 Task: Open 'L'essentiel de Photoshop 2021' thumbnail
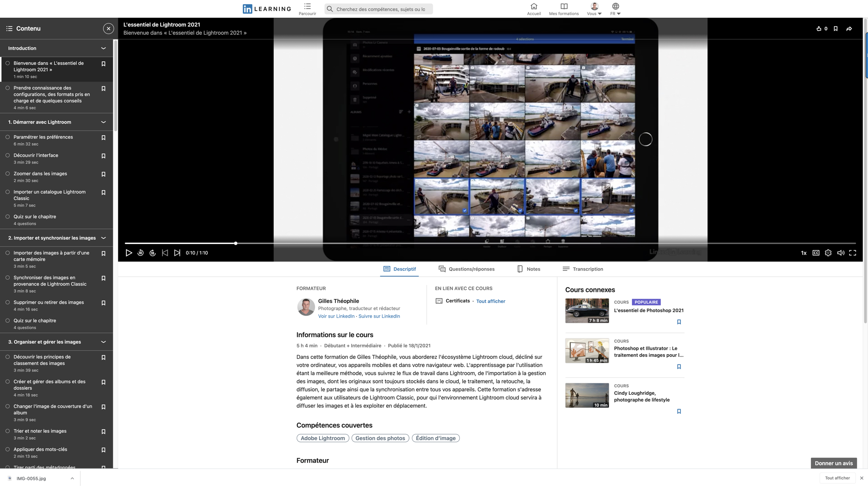click(x=587, y=311)
